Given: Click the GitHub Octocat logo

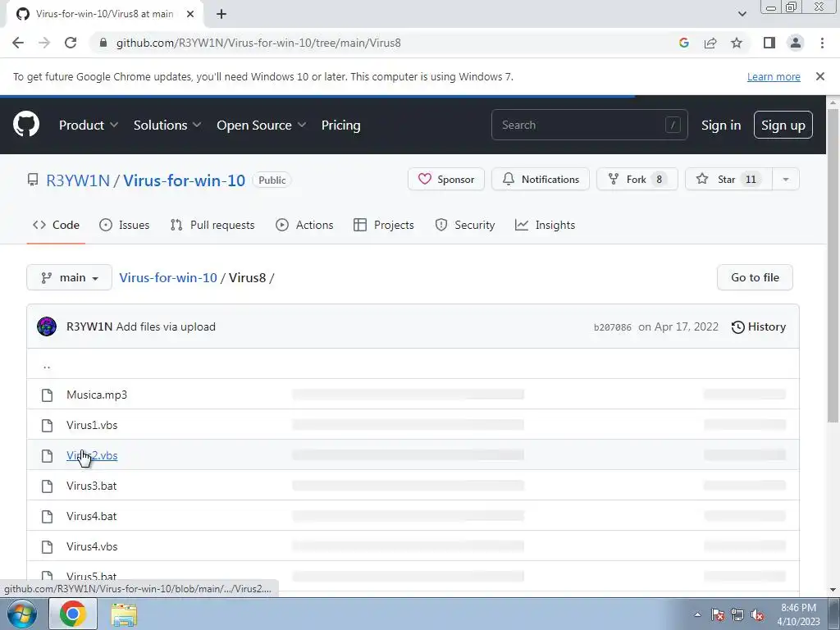Looking at the screenshot, I should pos(26,125).
